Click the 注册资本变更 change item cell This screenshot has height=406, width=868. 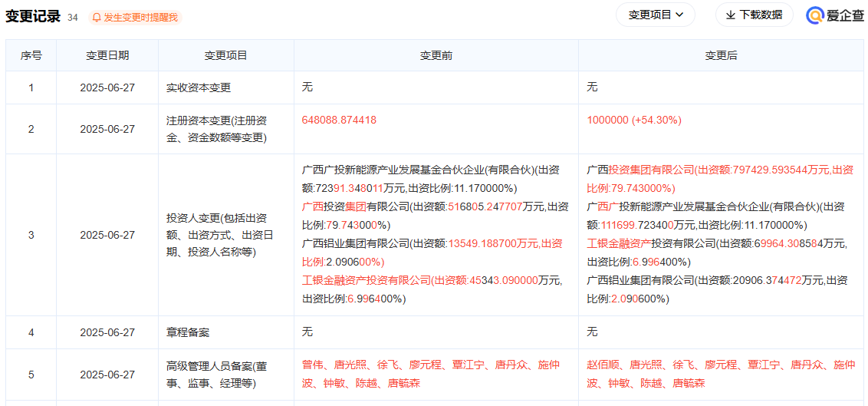pyautogui.click(x=217, y=129)
